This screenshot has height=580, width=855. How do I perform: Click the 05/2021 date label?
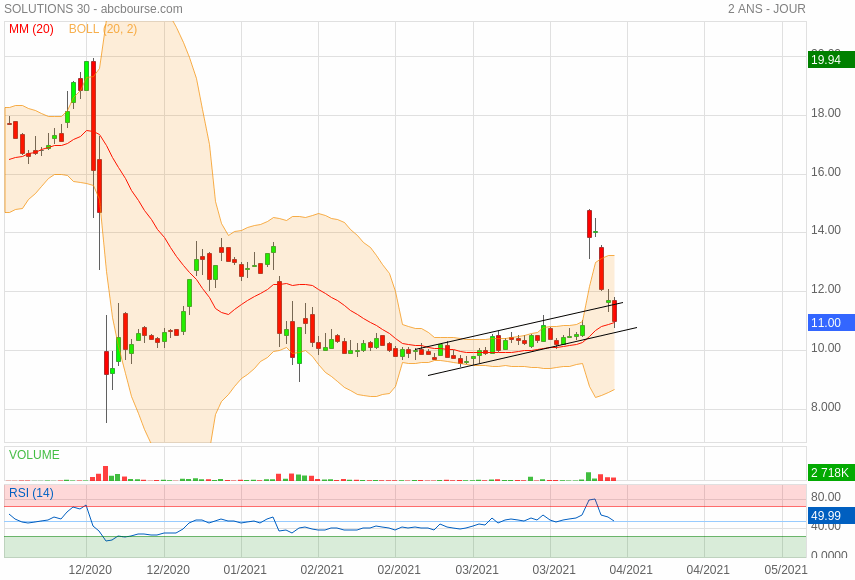point(785,570)
